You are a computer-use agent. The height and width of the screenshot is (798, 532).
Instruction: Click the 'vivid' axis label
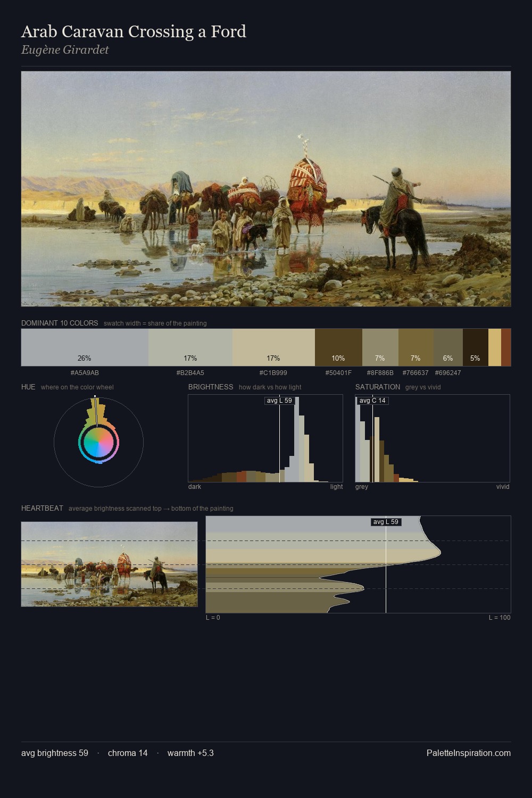pos(503,487)
